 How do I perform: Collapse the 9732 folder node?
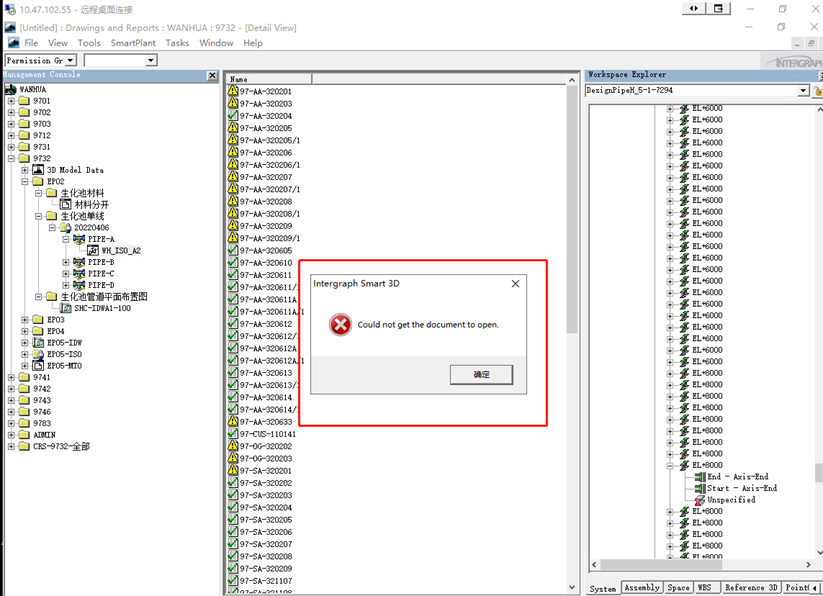click(x=12, y=158)
